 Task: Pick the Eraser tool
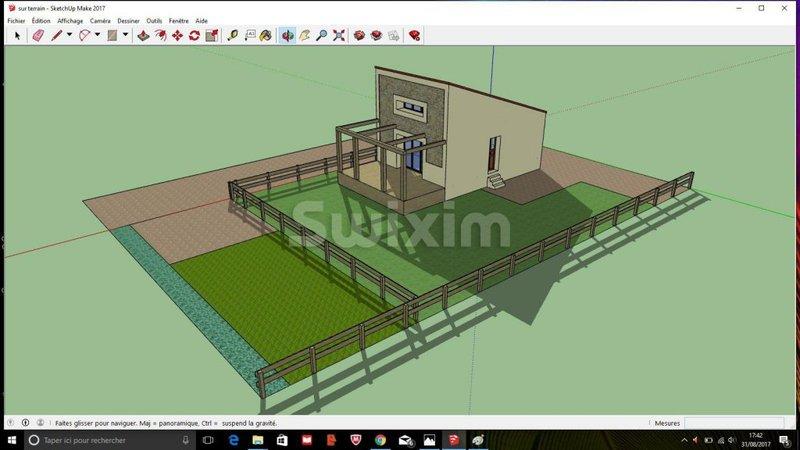pos(38,35)
